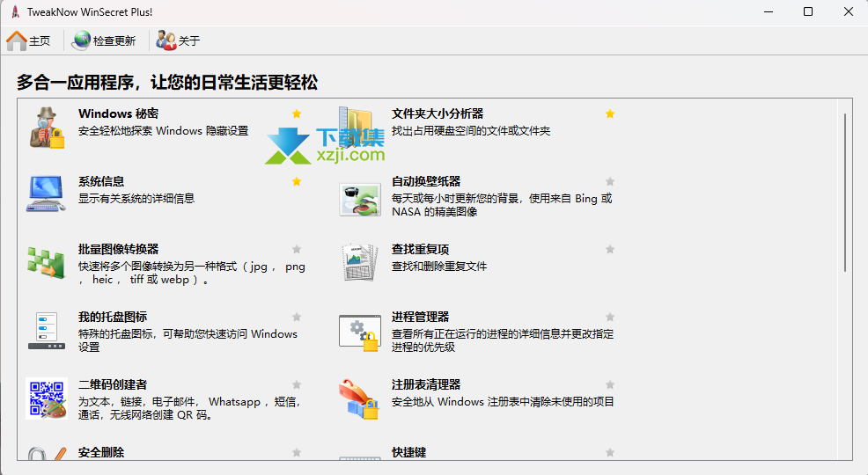This screenshot has height=475, width=868.
Task: Open the 查找重复项 documents icon
Action: [359, 262]
